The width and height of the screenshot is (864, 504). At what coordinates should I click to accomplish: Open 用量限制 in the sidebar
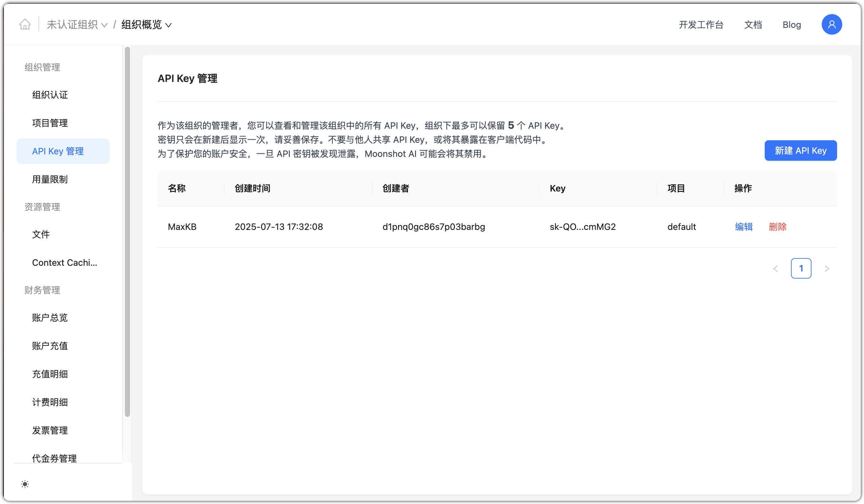pos(50,179)
